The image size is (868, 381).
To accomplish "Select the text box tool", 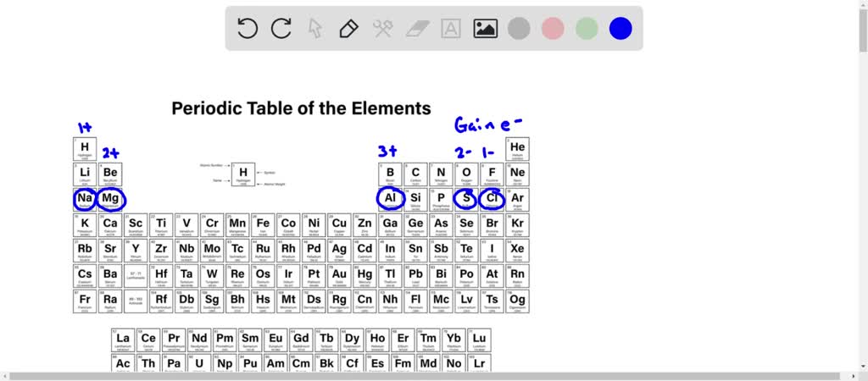I will (x=451, y=29).
